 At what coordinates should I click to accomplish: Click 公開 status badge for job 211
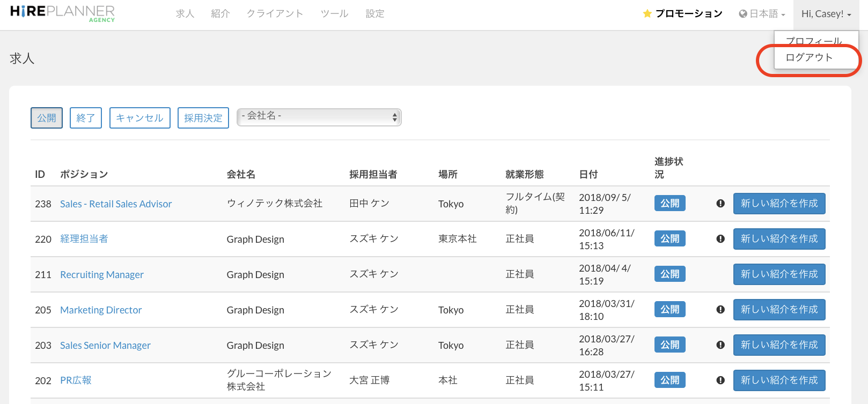(670, 274)
